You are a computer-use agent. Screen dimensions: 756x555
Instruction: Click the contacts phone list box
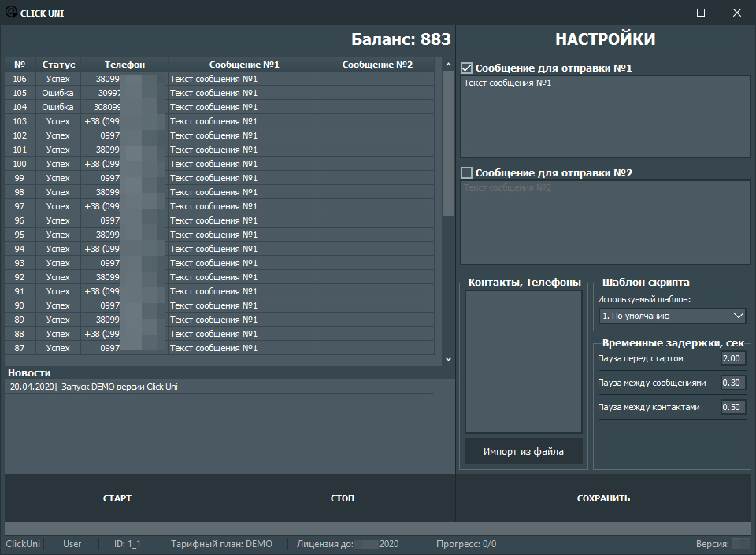pyautogui.click(x=523, y=361)
